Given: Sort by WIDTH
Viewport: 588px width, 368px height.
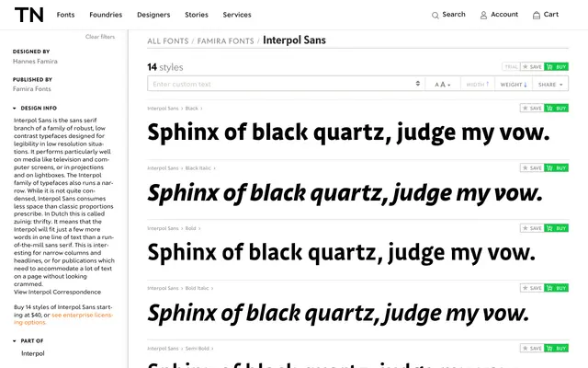Looking at the screenshot, I should [478, 84].
